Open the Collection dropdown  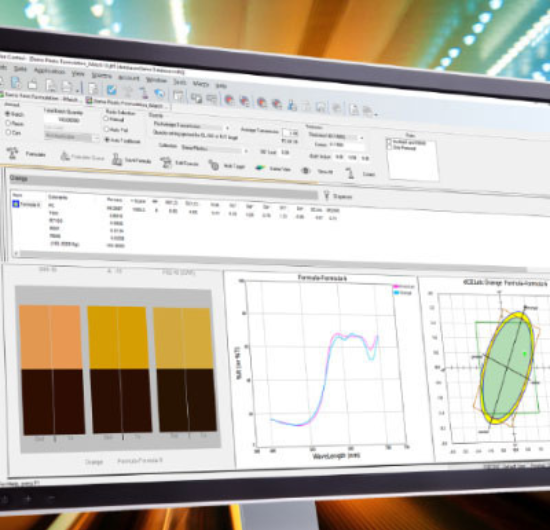[x=214, y=149]
